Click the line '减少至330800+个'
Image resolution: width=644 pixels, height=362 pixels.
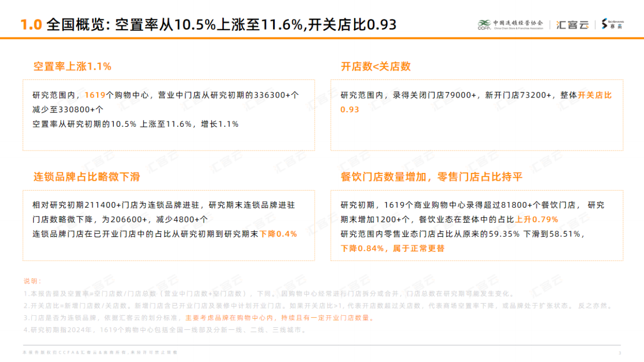[x=68, y=110]
